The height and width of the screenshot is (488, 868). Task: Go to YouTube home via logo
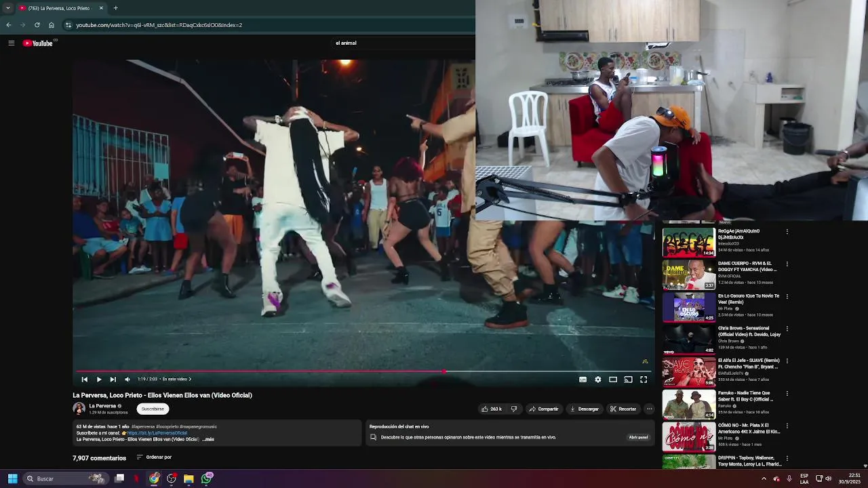(39, 43)
